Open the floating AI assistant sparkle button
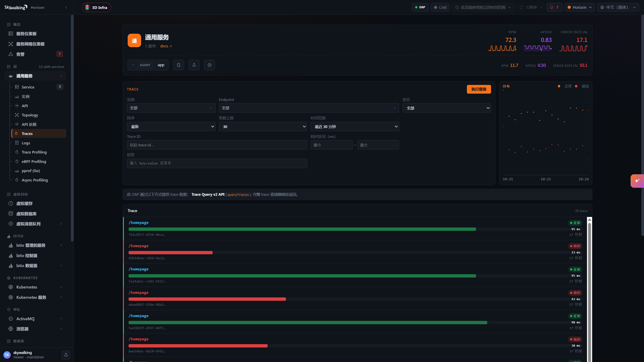The height and width of the screenshot is (362, 644). (x=637, y=181)
